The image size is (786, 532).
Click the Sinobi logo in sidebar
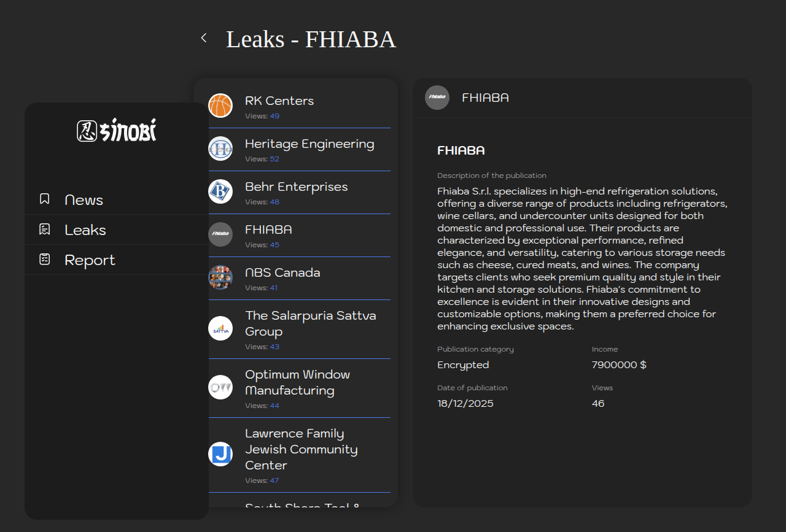click(117, 131)
